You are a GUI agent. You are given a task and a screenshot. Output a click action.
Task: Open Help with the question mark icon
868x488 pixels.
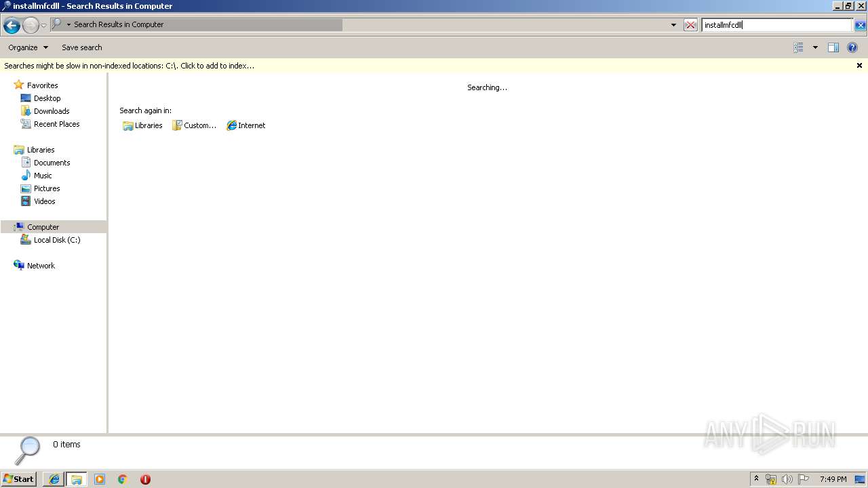click(x=852, y=47)
